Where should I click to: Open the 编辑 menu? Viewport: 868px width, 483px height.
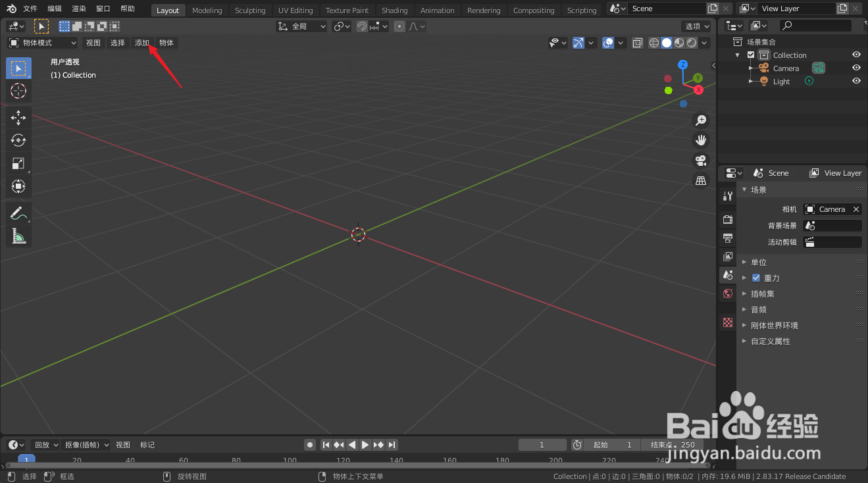point(55,9)
